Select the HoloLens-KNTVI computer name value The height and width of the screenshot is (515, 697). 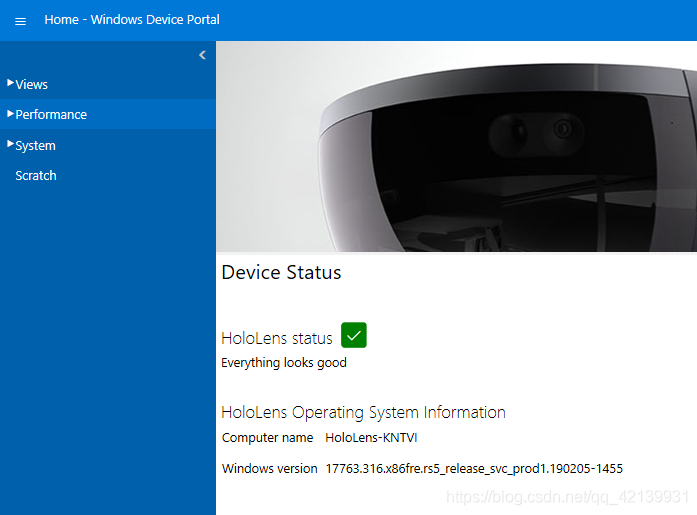point(371,438)
